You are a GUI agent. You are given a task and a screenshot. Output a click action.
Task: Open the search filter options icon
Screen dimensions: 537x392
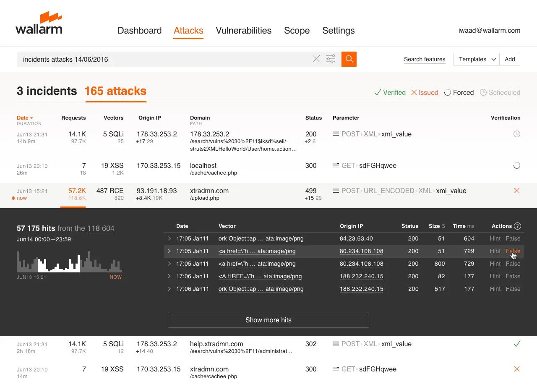[x=331, y=59]
